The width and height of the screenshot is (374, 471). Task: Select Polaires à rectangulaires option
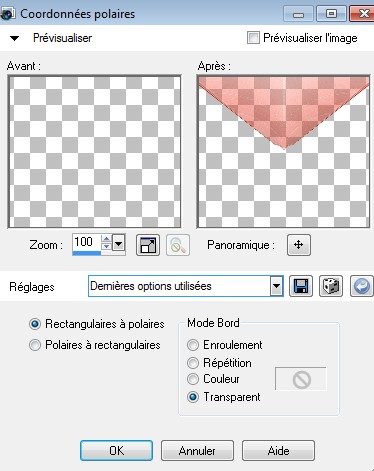(35, 345)
